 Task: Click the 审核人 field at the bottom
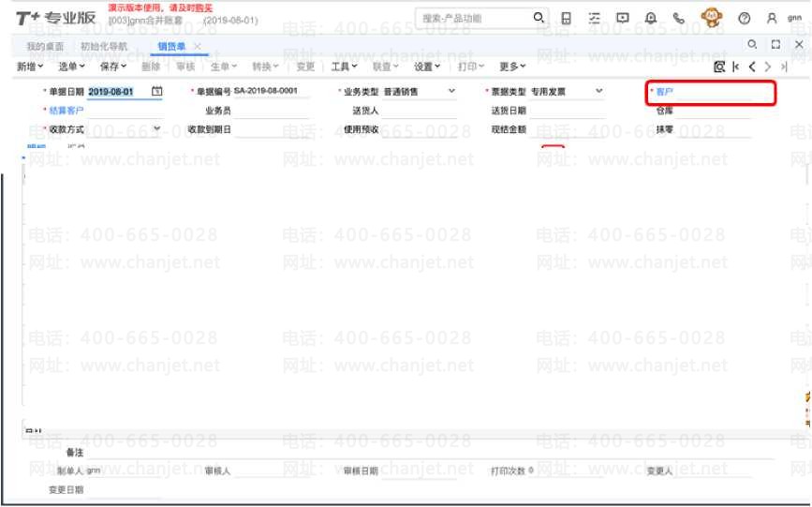tap(272, 470)
